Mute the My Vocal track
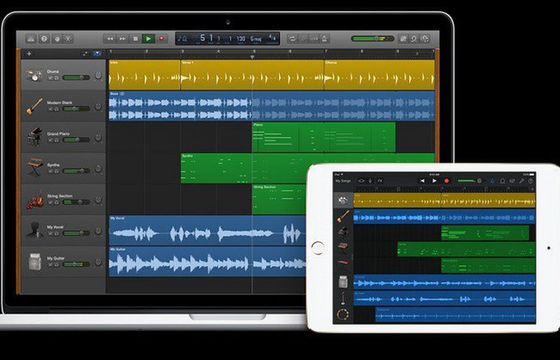The height and width of the screenshot is (360, 560). click(51, 233)
